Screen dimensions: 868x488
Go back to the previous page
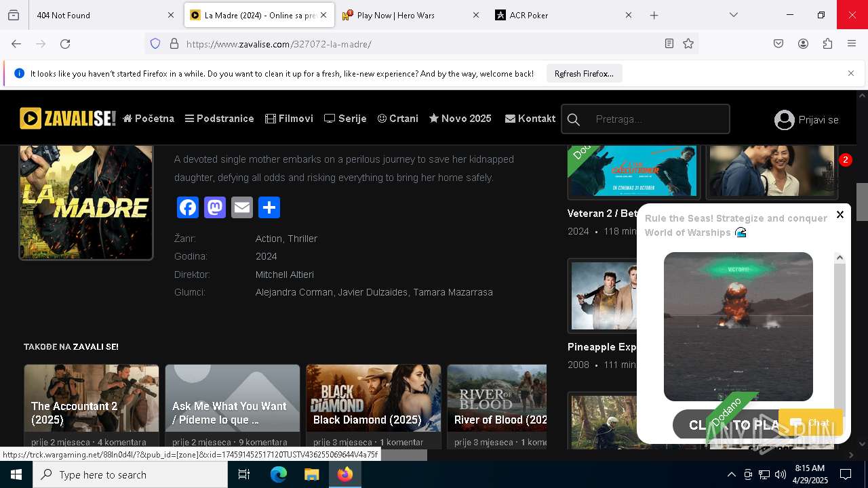[x=16, y=43]
